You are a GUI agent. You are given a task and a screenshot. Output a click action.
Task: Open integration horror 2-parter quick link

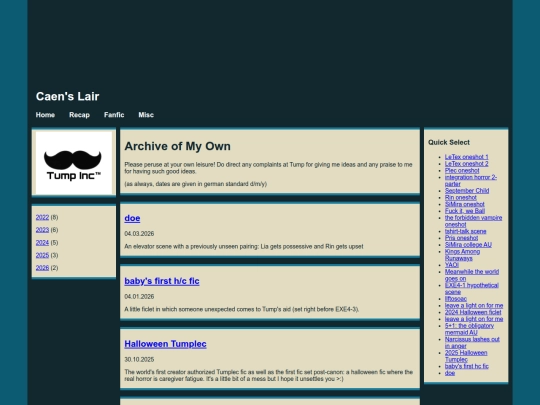click(x=470, y=180)
